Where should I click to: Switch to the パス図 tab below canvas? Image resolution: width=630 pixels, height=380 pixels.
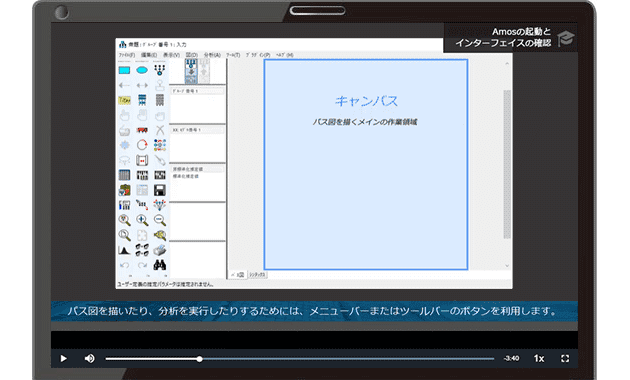[x=237, y=275]
